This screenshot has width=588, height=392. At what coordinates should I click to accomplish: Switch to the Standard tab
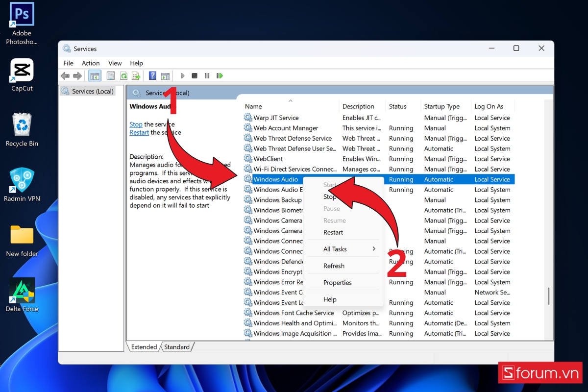point(177,347)
